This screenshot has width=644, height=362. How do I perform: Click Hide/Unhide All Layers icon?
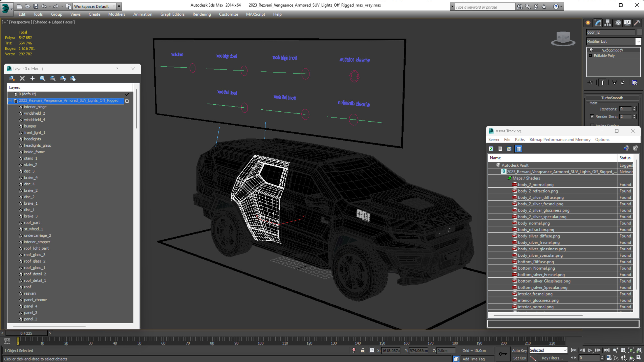tap(63, 78)
